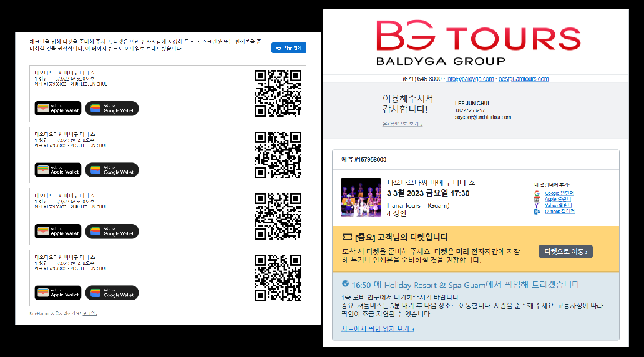This screenshot has width=644, height=357.
Task: Click the dinner show thumbnail image
Action: click(x=361, y=198)
